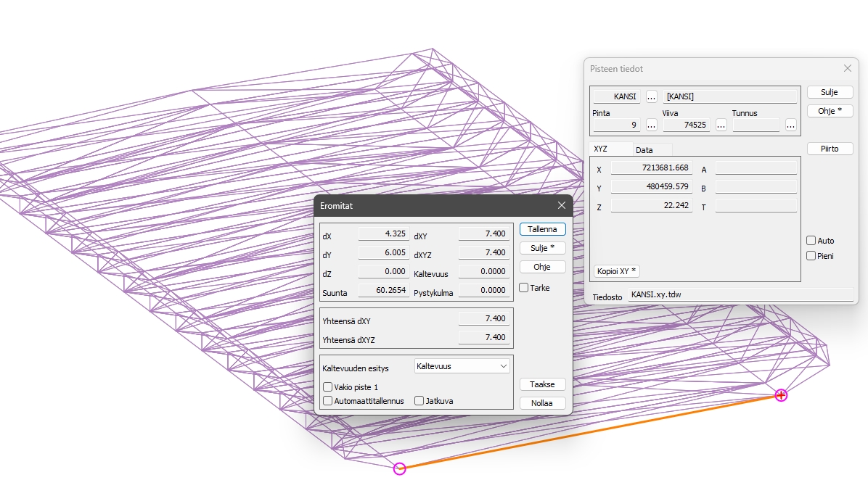The height and width of the screenshot is (488, 868).
Task: Toggle the Vakio piste 1 checkbox
Action: [328, 387]
